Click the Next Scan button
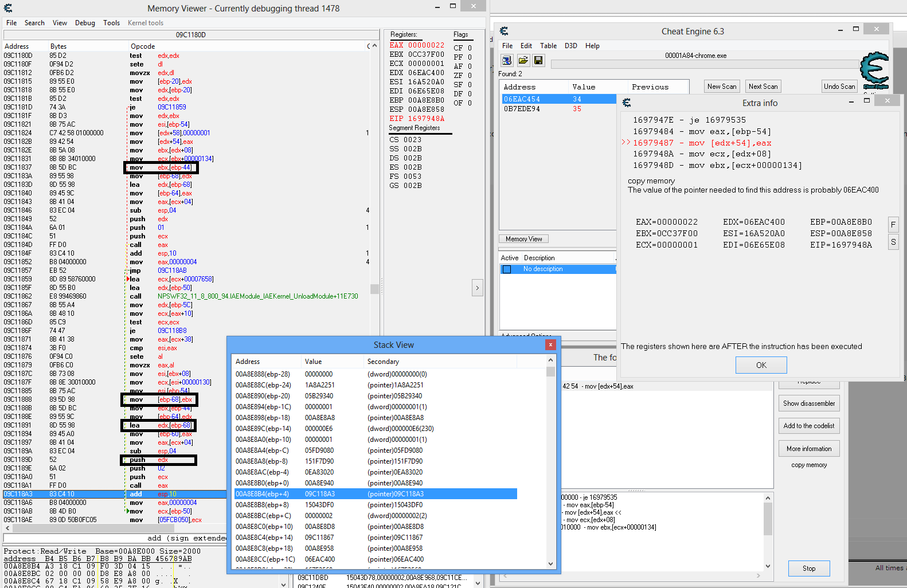907x588 pixels. (x=763, y=87)
